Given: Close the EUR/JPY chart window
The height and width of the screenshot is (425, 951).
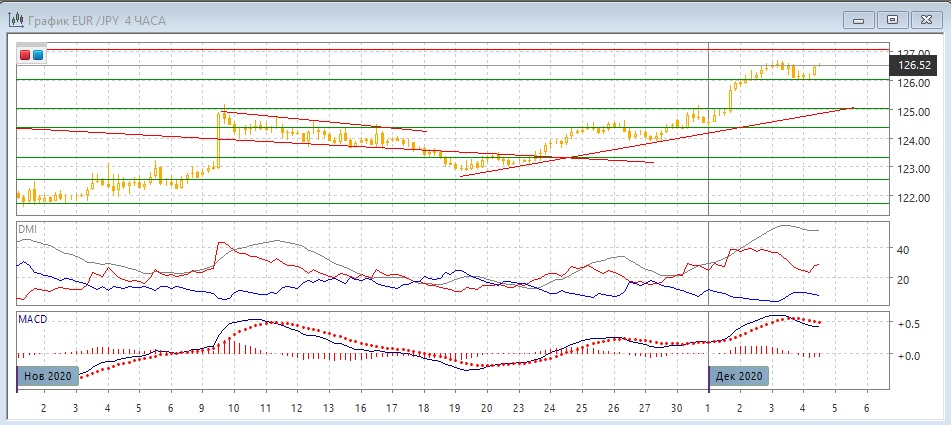Looking at the screenshot, I should point(927,18).
